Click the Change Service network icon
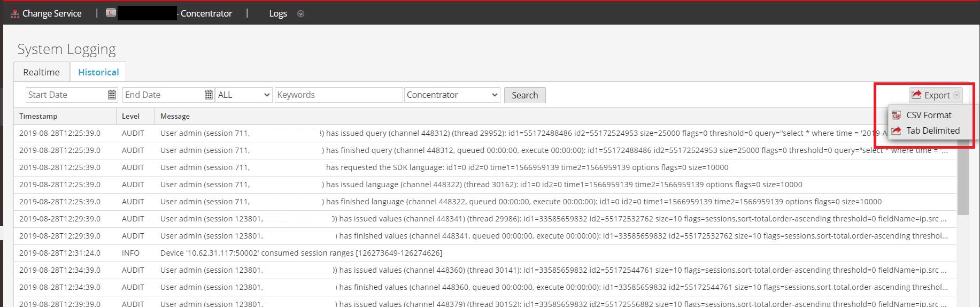The width and height of the screenshot is (980, 307). pos(15,14)
